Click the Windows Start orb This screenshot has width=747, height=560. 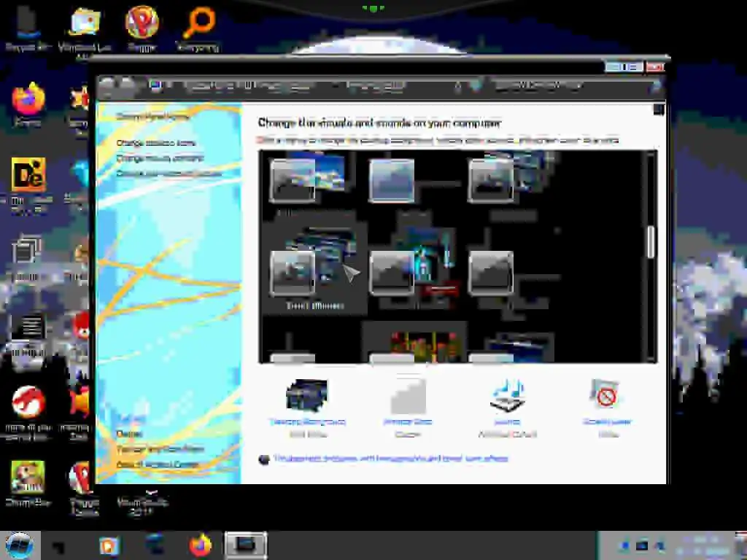[x=19, y=545]
